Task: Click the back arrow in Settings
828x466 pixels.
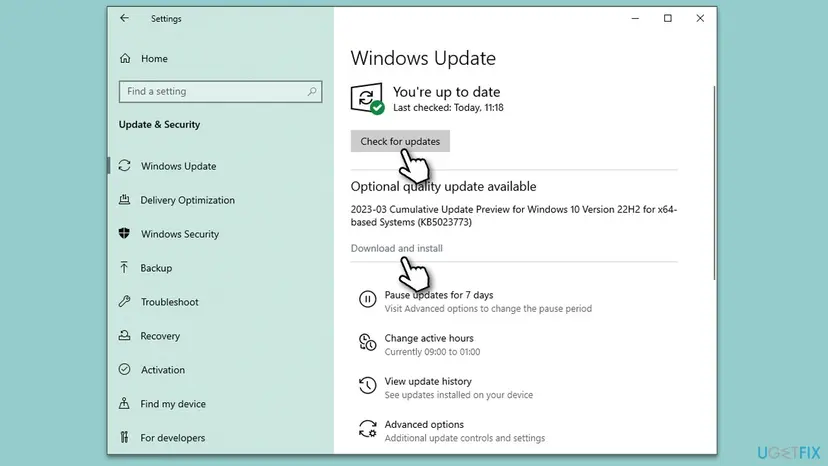Action: click(x=124, y=18)
